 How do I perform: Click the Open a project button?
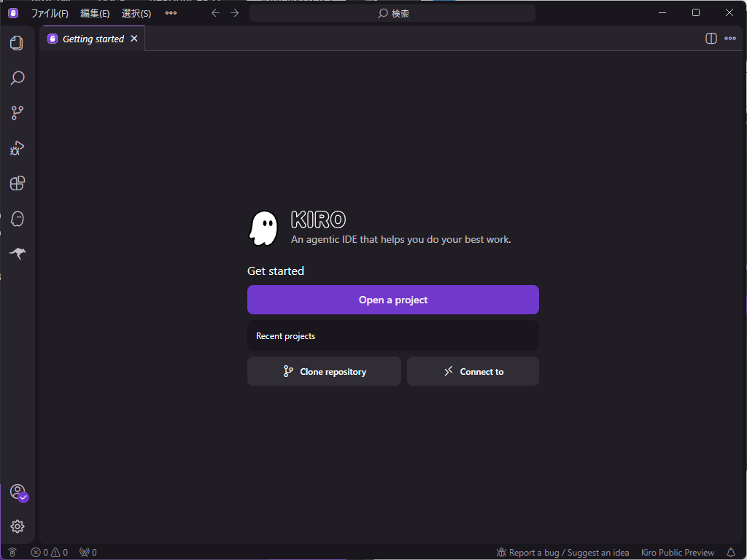pyautogui.click(x=393, y=300)
